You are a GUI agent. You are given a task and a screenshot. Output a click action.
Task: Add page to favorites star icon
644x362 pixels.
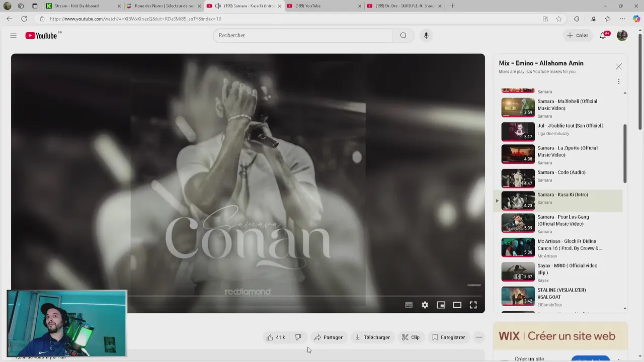(559, 19)
